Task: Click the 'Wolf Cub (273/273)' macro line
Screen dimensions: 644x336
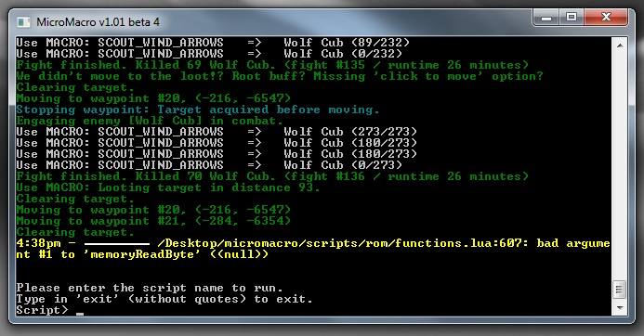Action: (217, 132)
